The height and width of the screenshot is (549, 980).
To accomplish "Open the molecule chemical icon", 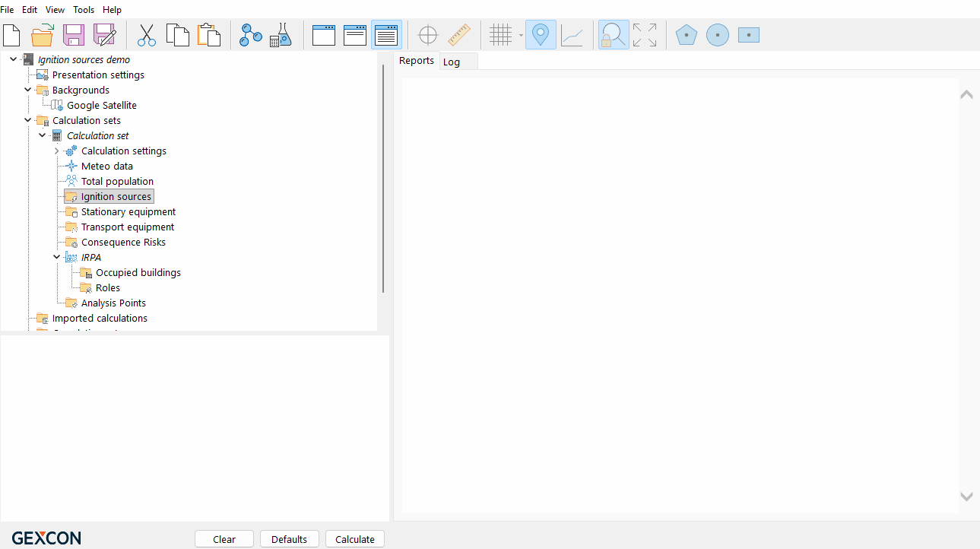I will click(250, 35).
